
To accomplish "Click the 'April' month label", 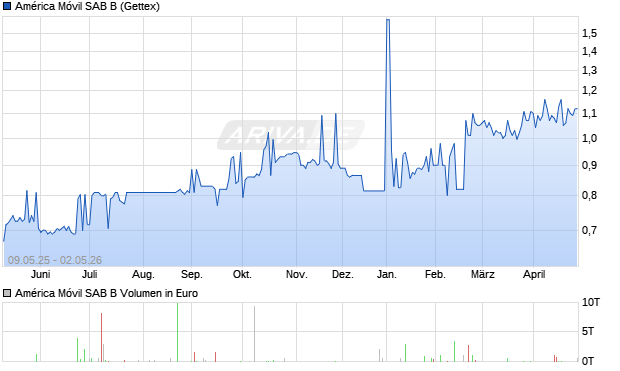I will coord(534,274).
